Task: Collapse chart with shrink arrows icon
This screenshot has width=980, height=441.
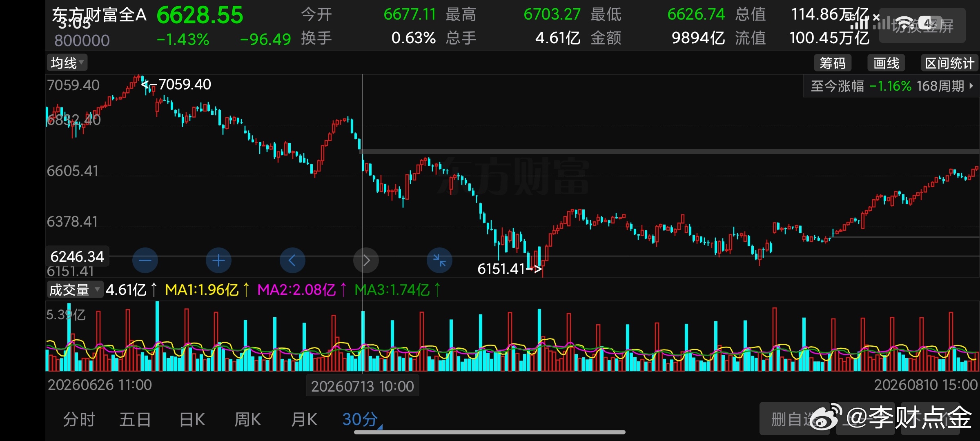Action: 439,260
